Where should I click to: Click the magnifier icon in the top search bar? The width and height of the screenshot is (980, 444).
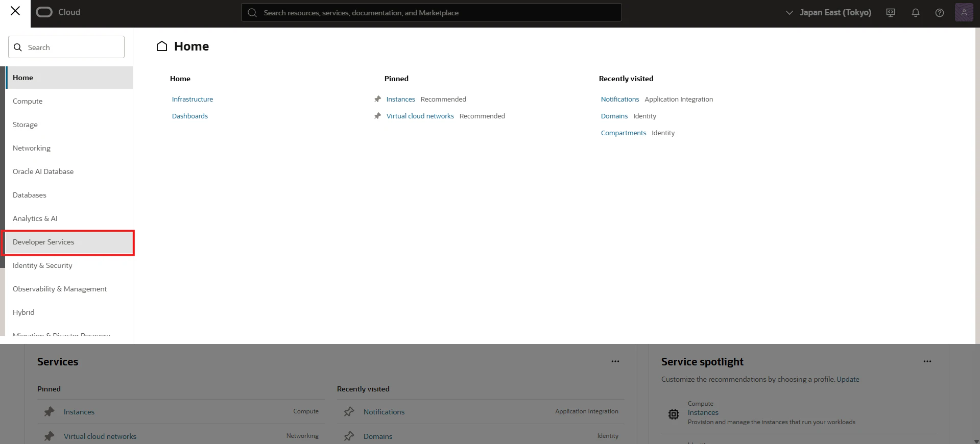(x=252, y=13)
